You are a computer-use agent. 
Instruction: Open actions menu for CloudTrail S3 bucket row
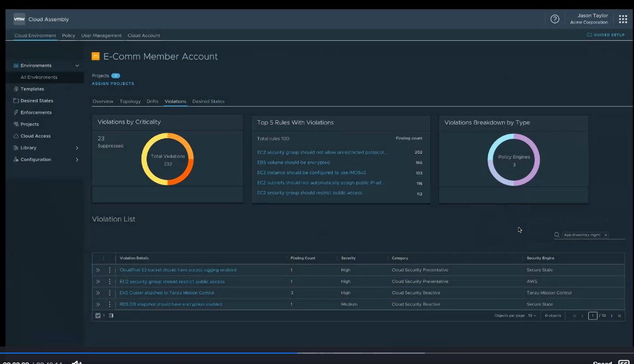point(109,270)
